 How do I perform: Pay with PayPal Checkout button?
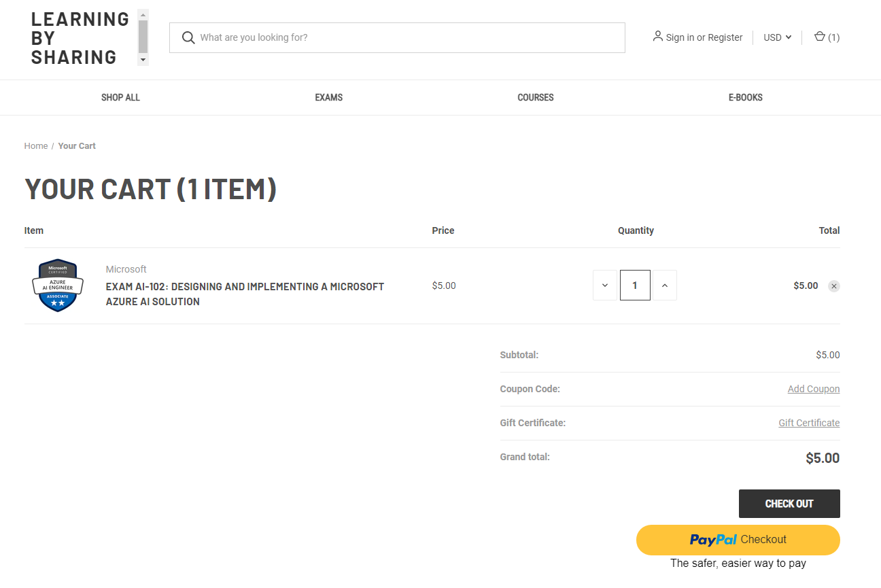point(738,540)
